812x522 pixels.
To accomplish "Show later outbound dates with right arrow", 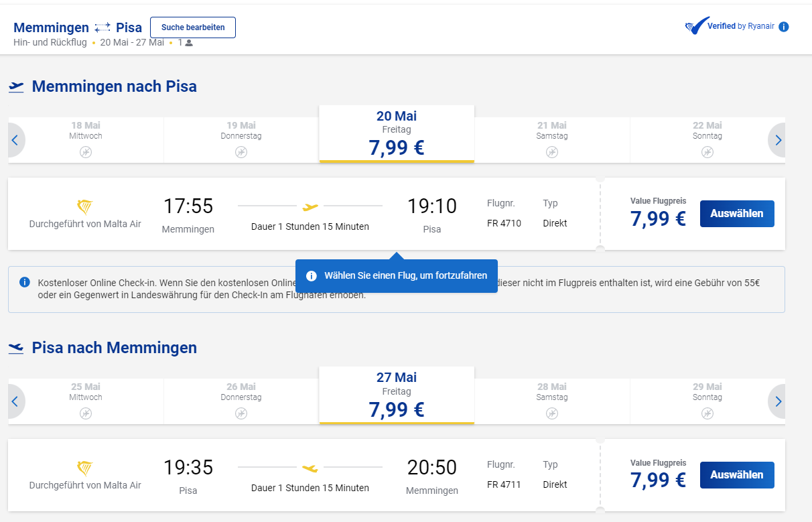I will (778, 140).
